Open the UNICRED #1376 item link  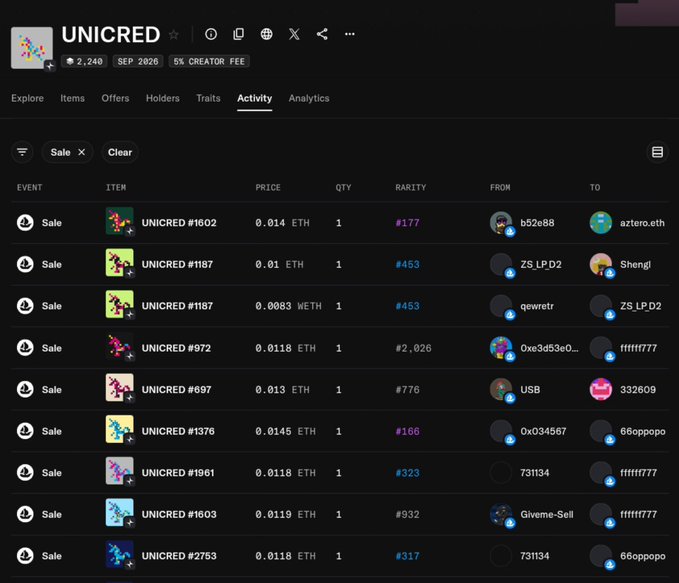178,431
